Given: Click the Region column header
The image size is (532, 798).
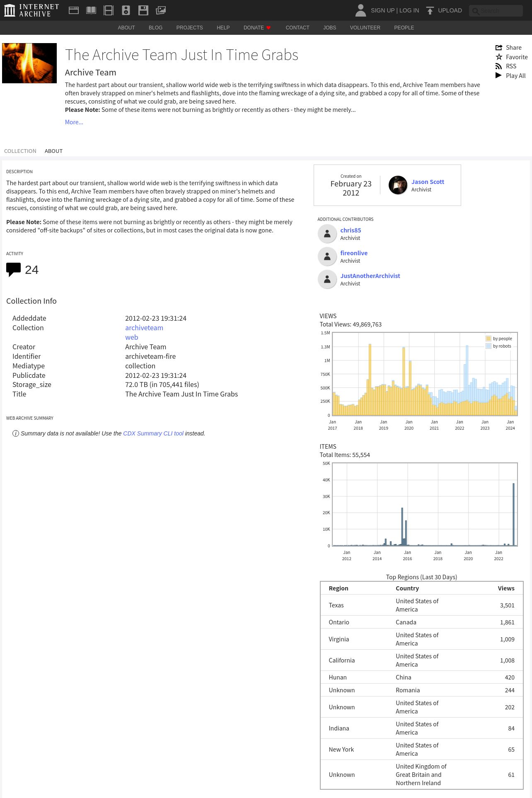Looking at the screenshot, I should [x=339, y=588].
